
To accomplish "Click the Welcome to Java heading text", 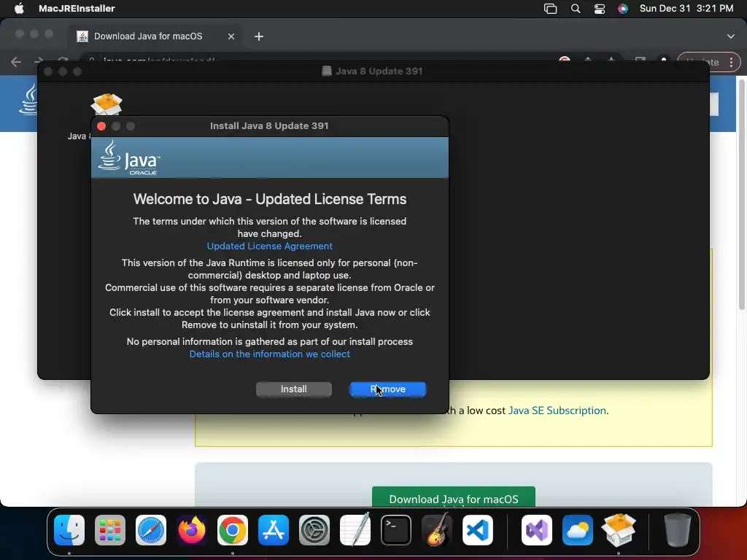I will coord(270,199).
